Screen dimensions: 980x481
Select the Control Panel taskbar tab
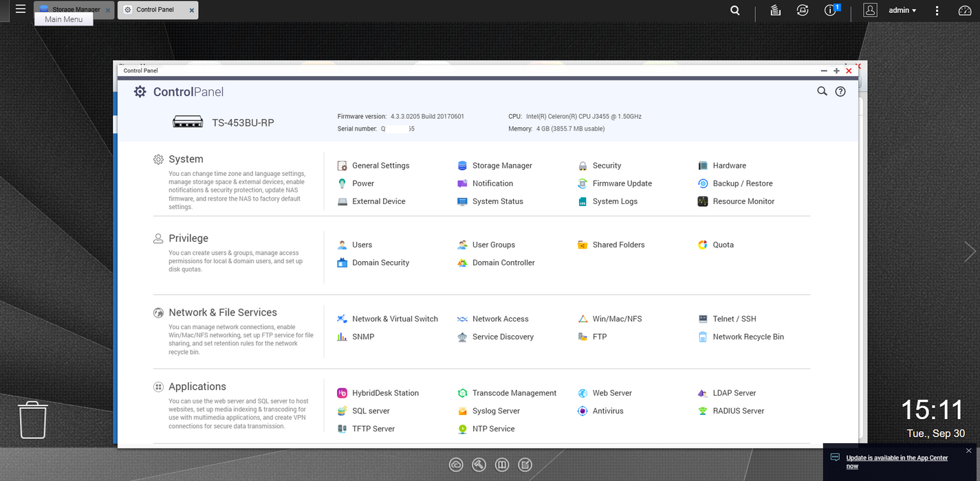tap(155, 10)
